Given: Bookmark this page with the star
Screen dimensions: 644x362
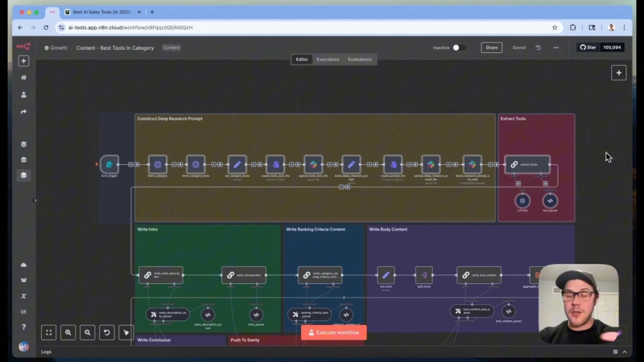Looking at the screenshot, I should tap(555, 27).
